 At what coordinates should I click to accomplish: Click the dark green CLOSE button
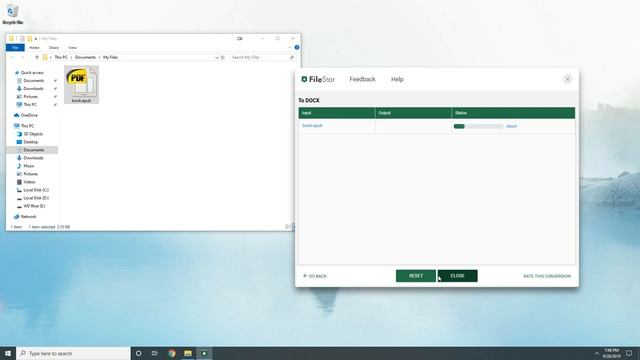[x=458, y=276]
